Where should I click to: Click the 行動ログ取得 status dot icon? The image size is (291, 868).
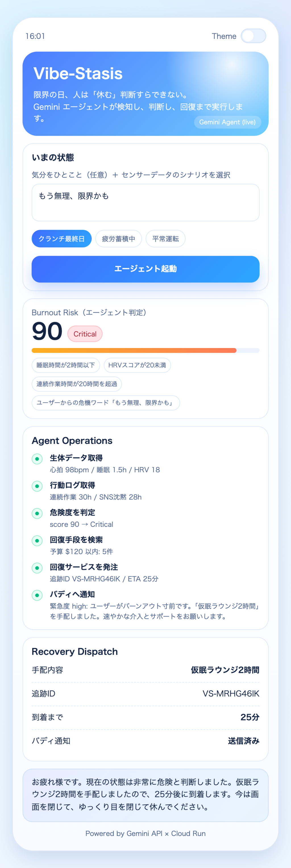(x=37, y=486)
